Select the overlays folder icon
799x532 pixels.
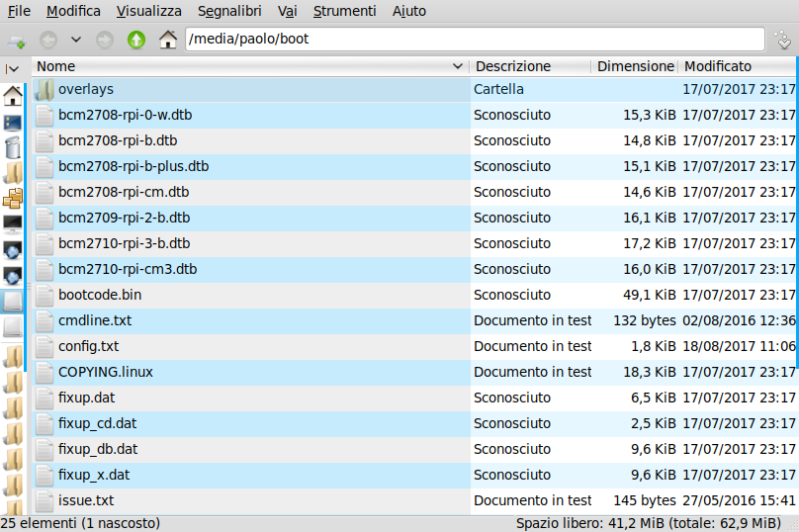point(44,90)
